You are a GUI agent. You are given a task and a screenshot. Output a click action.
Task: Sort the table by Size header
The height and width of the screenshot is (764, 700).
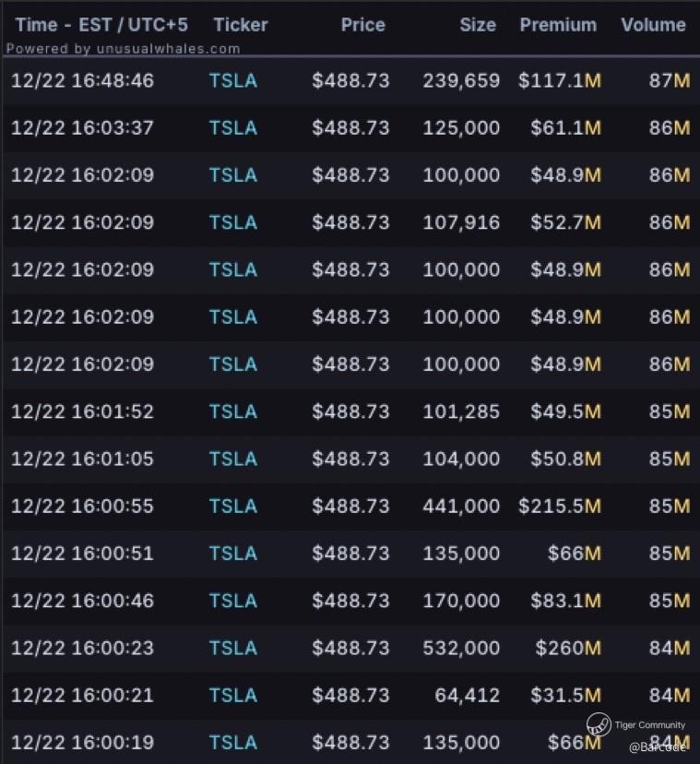coord(478,25)
